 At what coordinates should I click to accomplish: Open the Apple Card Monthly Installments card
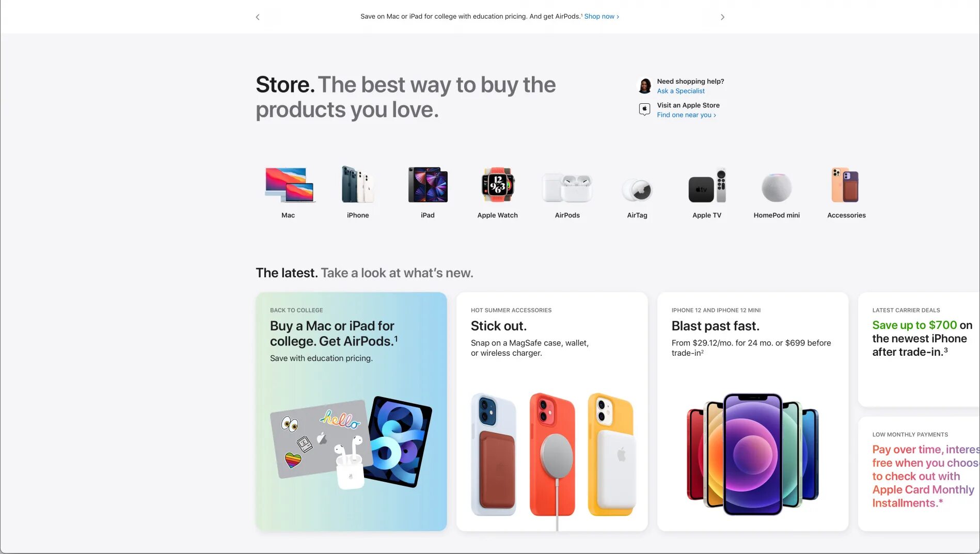coord(919,473)
